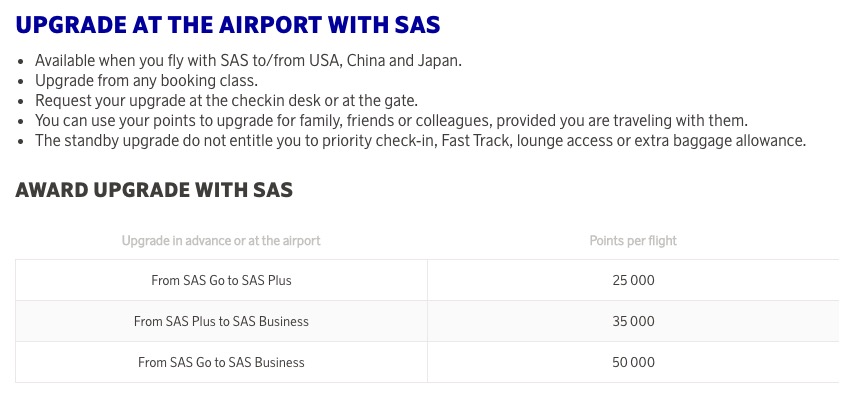Select 'From SAS Go to SAS Business' row

pos(427,362)
